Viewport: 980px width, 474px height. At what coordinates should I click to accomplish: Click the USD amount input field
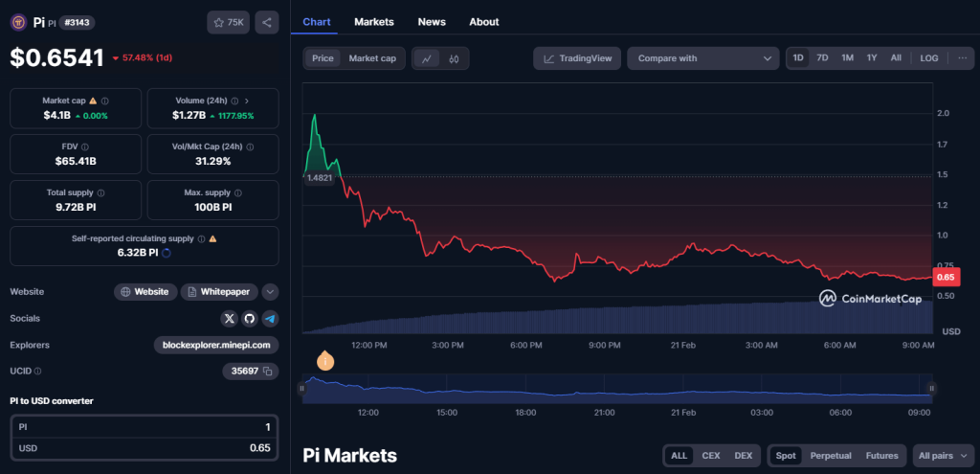click(x=145, y=448)
